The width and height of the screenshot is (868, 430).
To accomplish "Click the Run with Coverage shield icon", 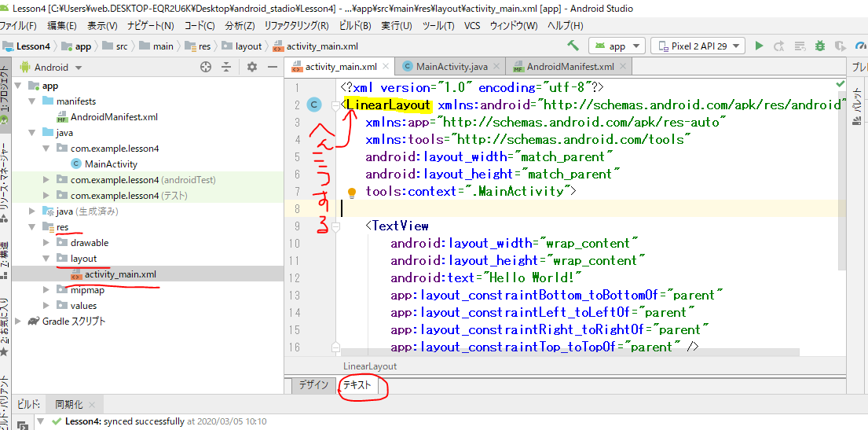I will [x=841, y=46].
